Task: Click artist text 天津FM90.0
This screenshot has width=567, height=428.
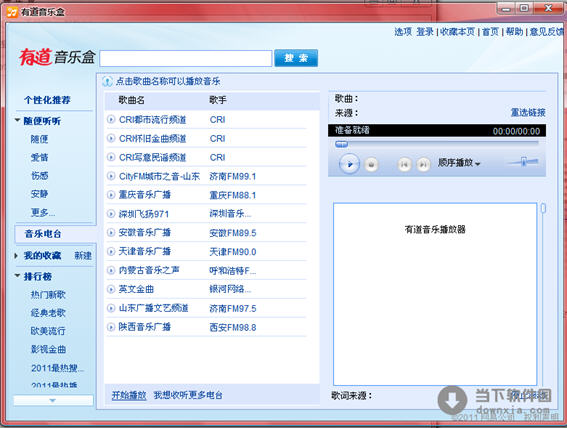Action: point(233,252)
